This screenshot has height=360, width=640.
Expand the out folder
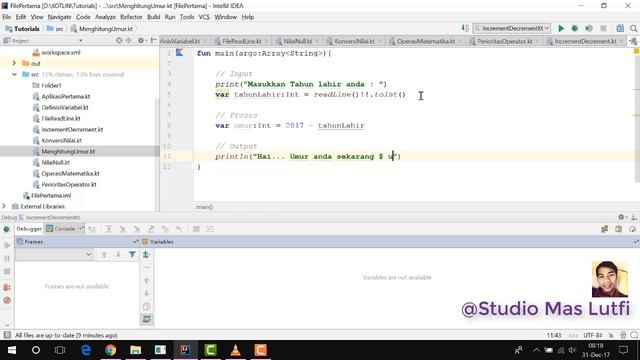[x=14, y=63]
